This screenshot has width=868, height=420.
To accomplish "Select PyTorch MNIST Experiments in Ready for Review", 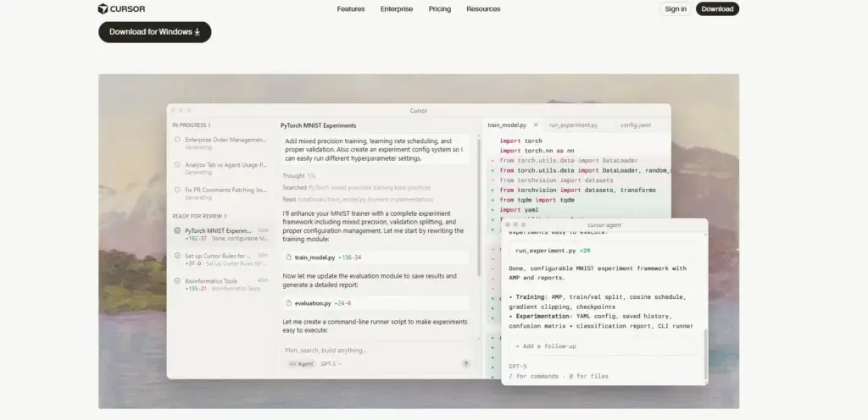I will point(221,235).
